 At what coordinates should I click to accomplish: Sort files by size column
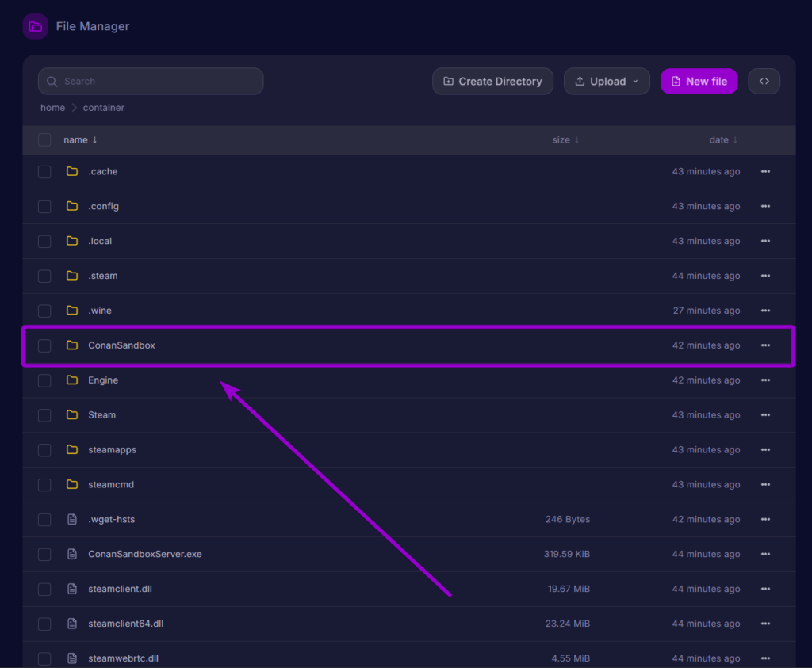click(x=565, y=139)
